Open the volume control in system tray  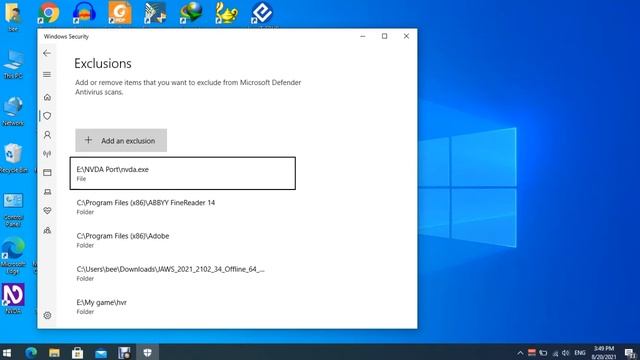(x=565, y=353)
